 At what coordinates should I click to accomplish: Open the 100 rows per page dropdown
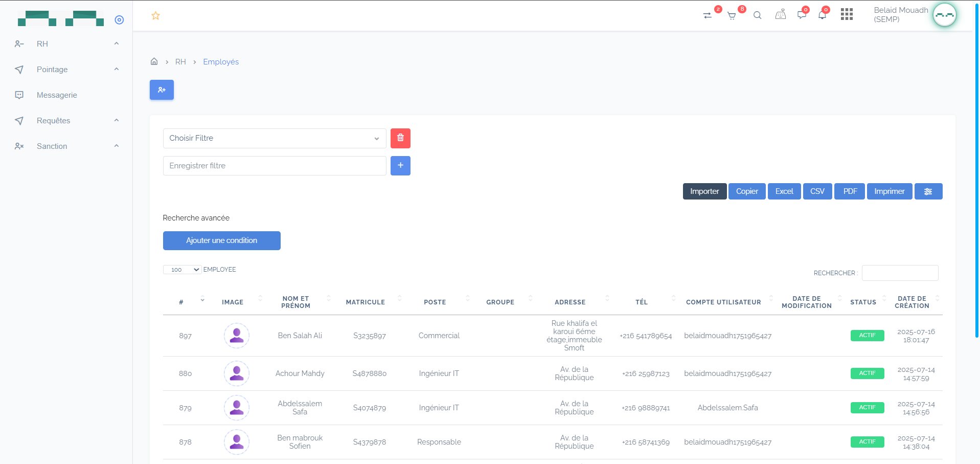point(182,270)
